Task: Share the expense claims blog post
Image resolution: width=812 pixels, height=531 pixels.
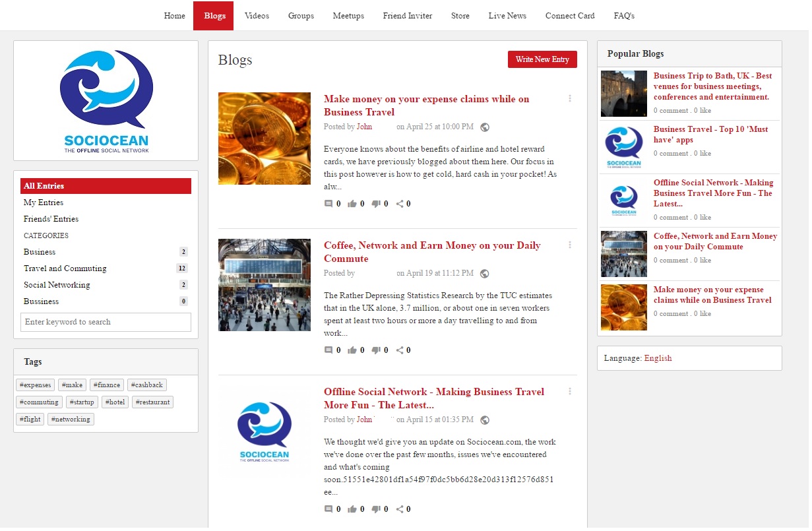Action: tap(400, 204)
